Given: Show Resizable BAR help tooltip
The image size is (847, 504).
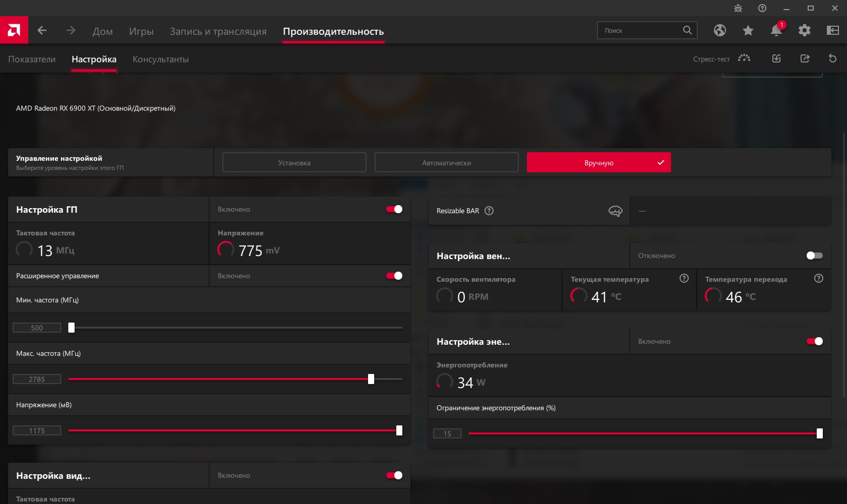Looking at the screenshot, I should [489, 211].
